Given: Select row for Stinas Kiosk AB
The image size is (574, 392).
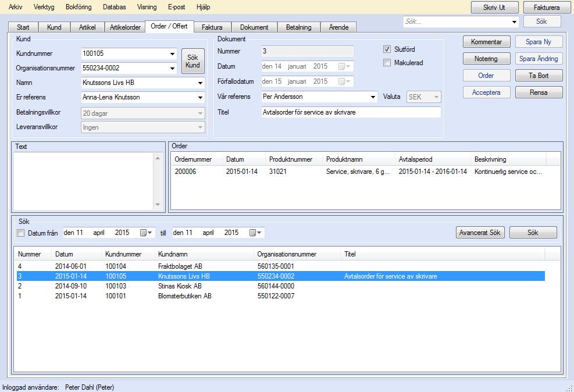Looking at the screenshot, I should (x=280, y=286).
